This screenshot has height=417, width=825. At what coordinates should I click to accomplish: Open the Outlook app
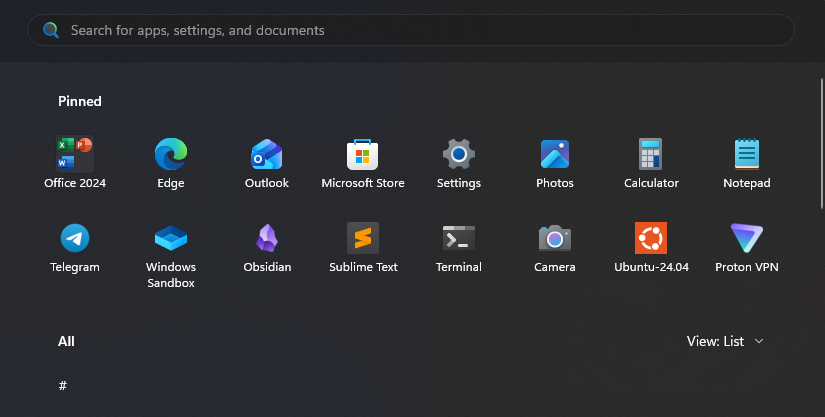click(267, 155)
